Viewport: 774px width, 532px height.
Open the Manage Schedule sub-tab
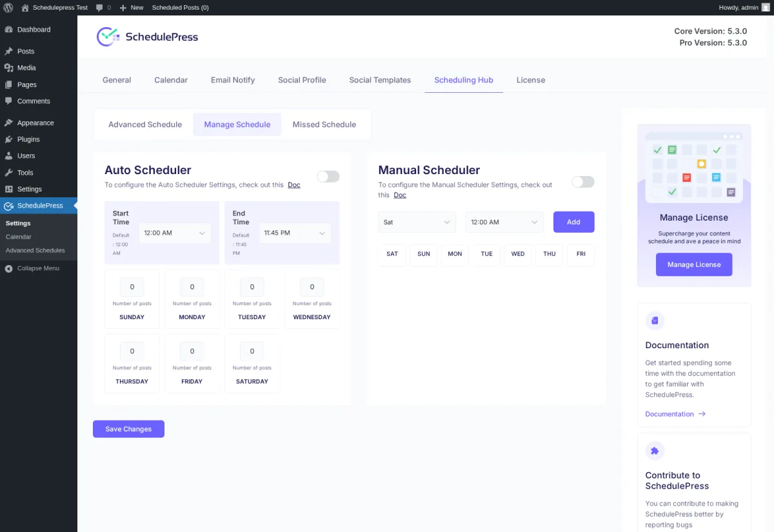tap(237, 124)
